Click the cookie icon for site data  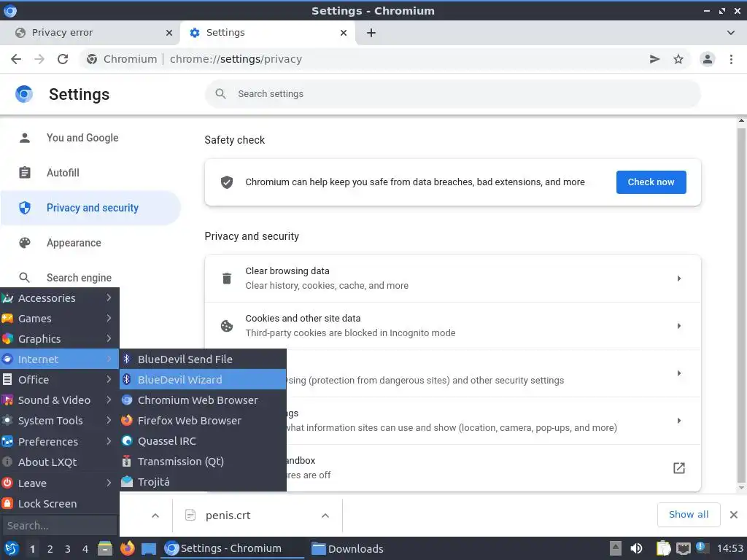(227, 326)
